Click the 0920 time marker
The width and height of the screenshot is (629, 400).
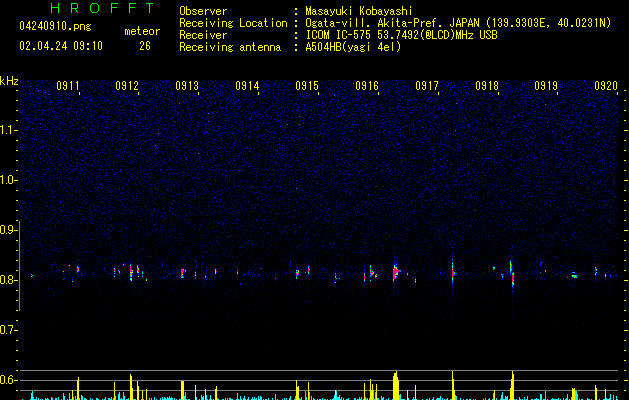[x=606, y=86]
